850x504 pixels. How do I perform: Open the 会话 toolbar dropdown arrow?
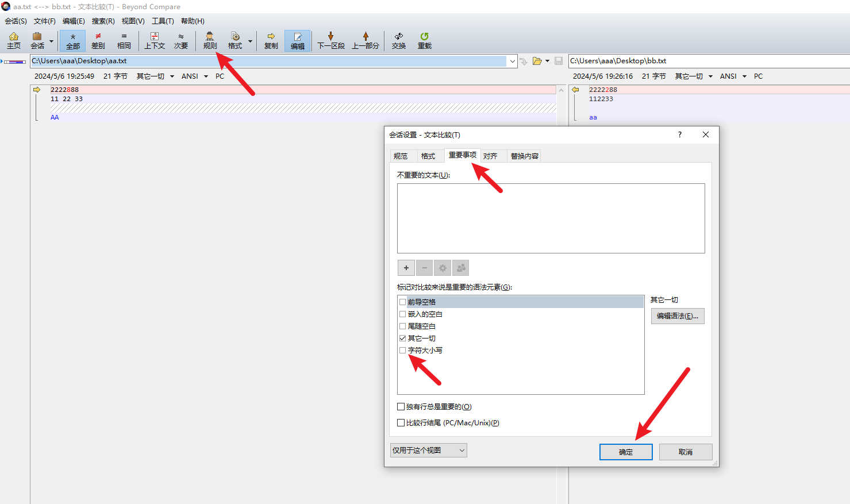[51, 41]
